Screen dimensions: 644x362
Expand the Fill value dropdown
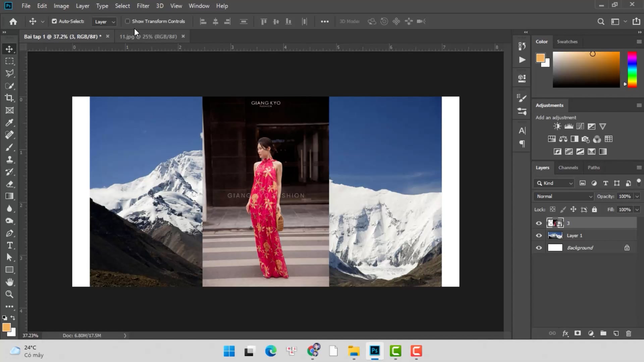point(637,209)
